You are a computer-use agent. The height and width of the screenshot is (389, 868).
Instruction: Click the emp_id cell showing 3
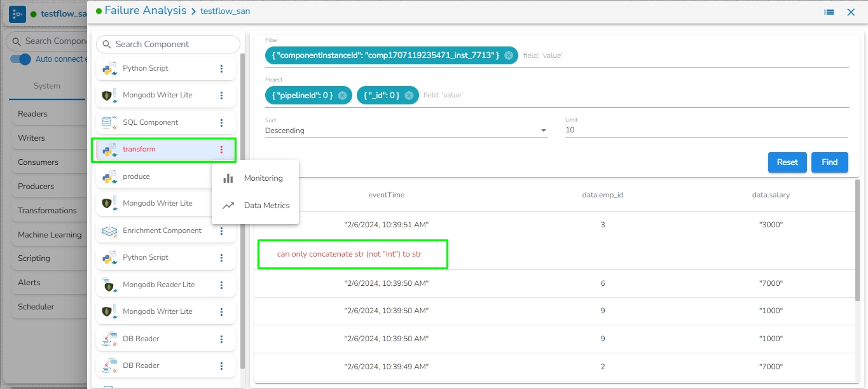click(x=603, y=225)
